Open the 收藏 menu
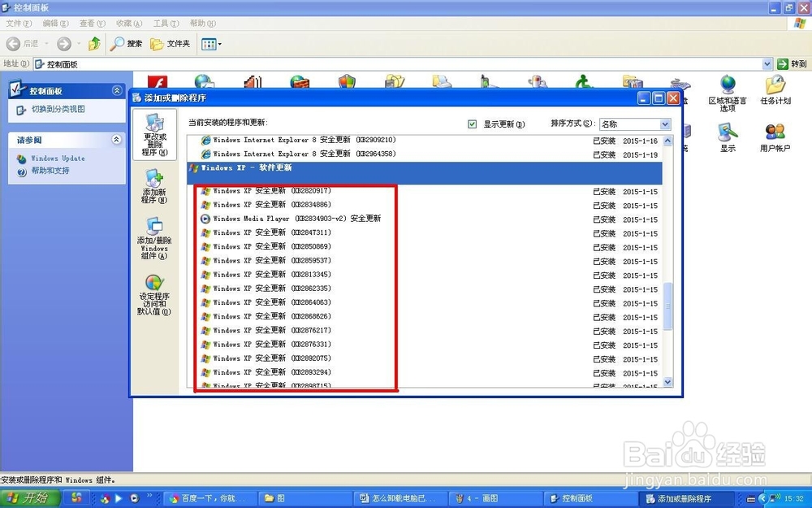Screen dimensions: 812x508 129,24
